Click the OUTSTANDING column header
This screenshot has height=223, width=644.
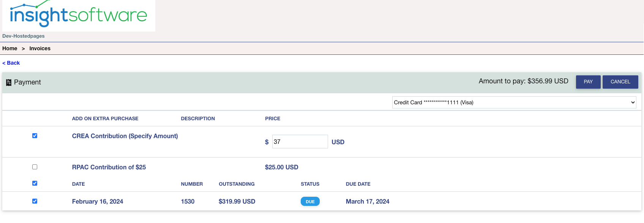point(237,184)
